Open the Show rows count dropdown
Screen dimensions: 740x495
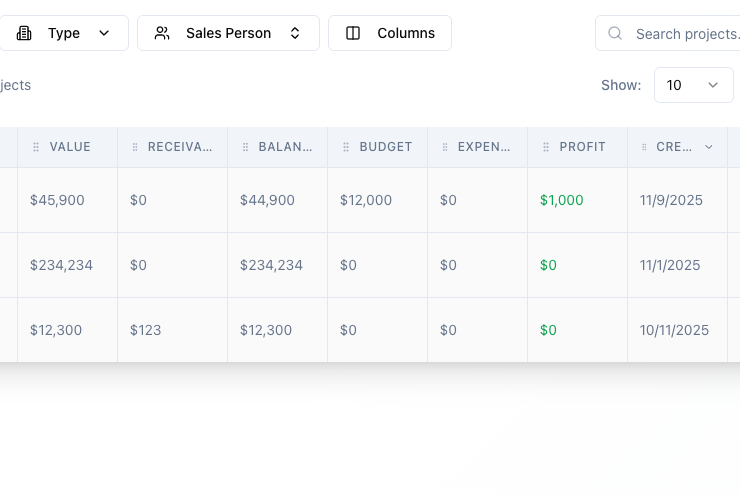(x=694, y=85)
